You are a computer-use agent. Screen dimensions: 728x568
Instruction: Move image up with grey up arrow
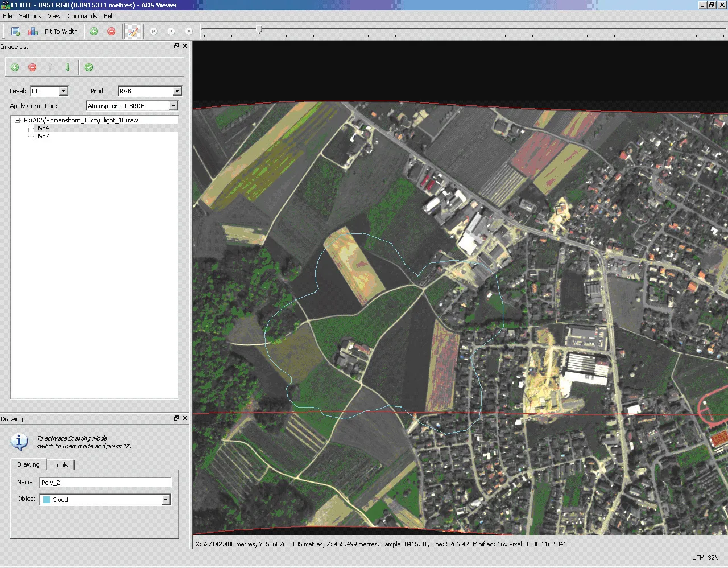click(50, 67)
